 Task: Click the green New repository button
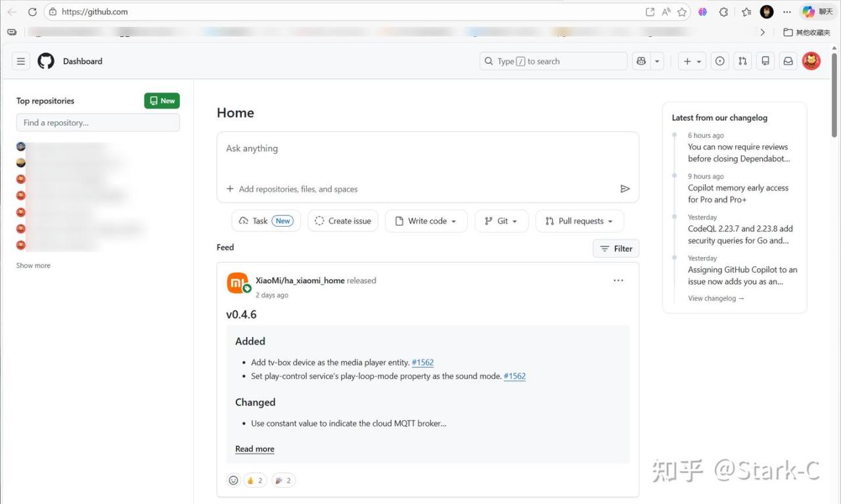[162, 101]
